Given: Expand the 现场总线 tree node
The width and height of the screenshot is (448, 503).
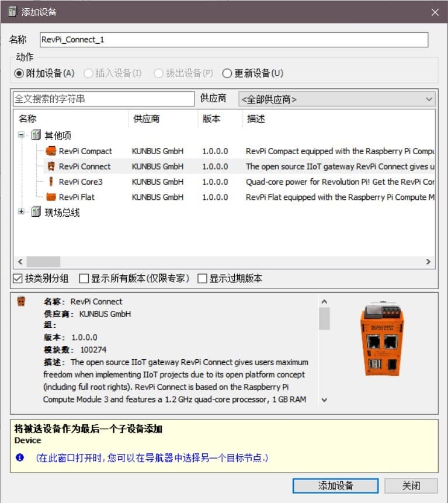Looking at the screenshot, I should point(22,212).
